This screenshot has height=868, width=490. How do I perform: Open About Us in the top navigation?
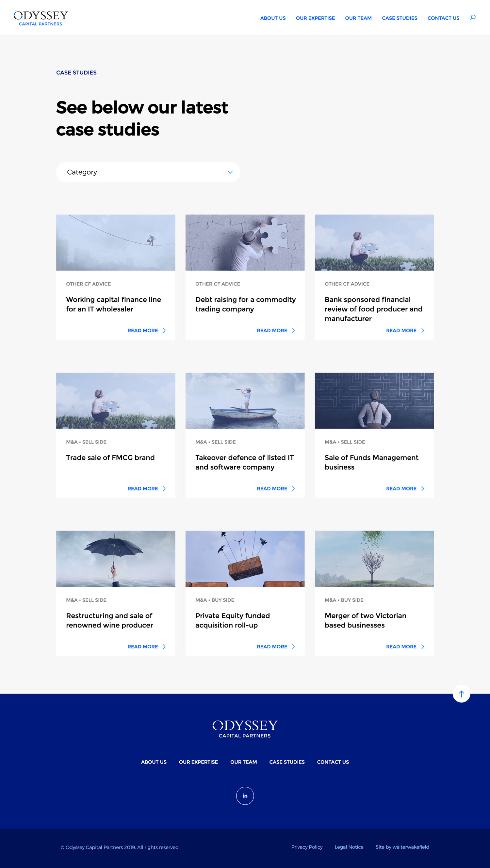tap(272, 18)
